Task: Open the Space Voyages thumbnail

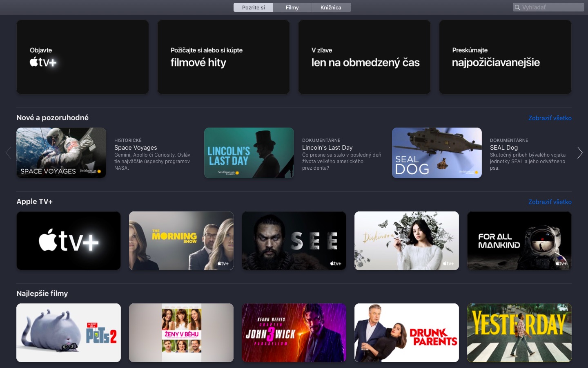Action: (x=61, y=153)
